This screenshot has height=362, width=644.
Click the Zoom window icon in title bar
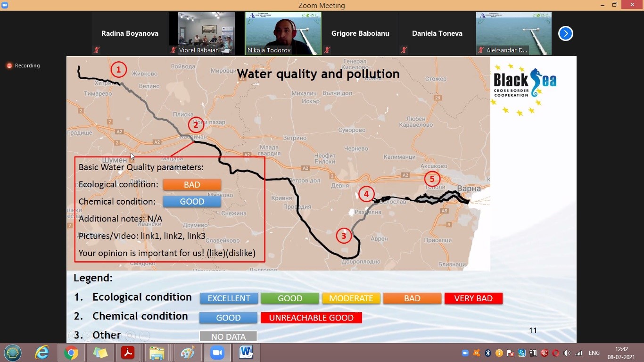coord(4,5)
